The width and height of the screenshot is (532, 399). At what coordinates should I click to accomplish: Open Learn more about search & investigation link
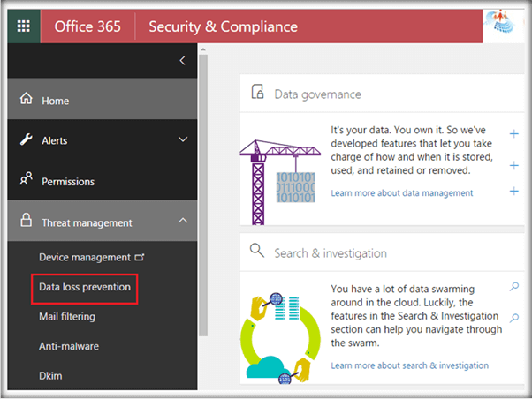pyautogui.click(x=409, y=365)
